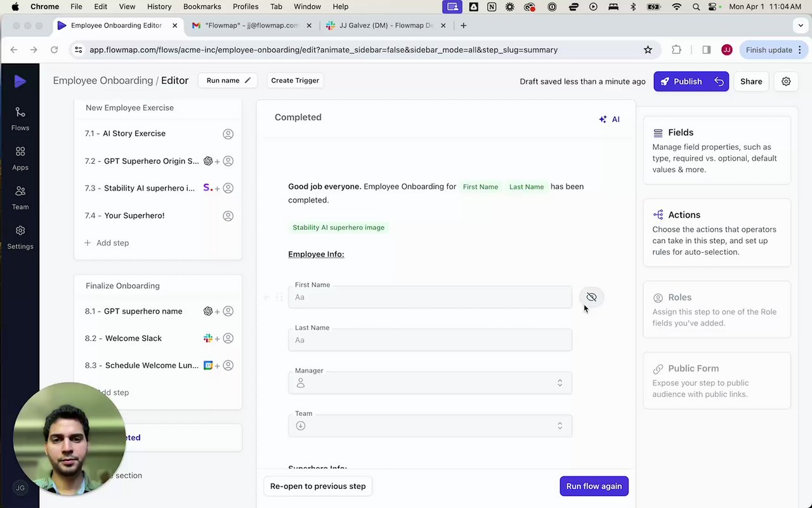
Task: Reload the page
Action: point(55,50)
